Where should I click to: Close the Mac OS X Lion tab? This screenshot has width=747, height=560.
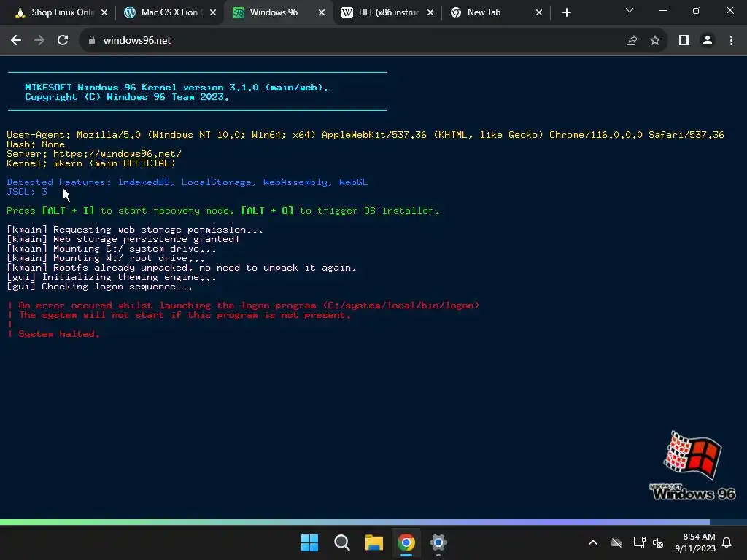(213, 13)
